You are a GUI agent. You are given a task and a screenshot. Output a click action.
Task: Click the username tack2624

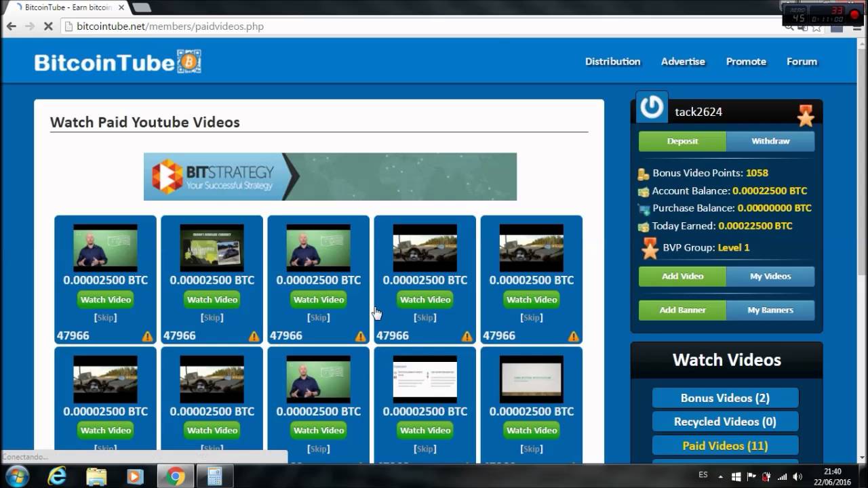698,112
